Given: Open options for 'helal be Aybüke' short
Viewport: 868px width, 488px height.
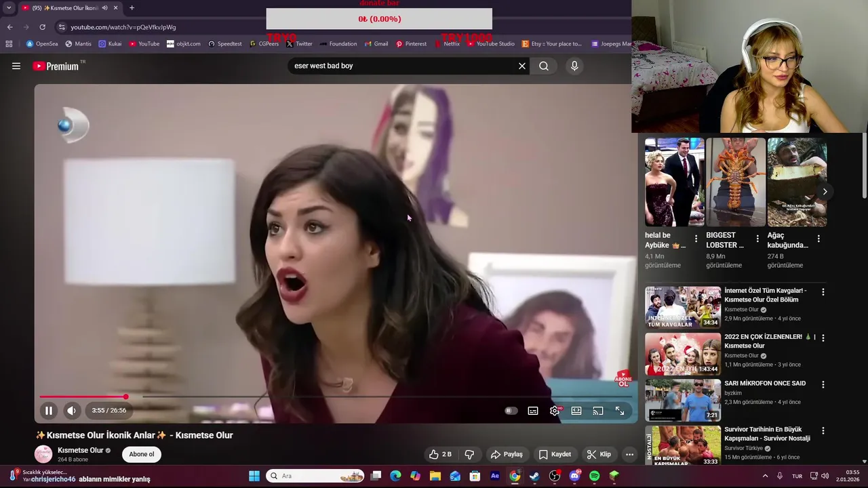Looking at the screenshot, I should coord(696,239).
